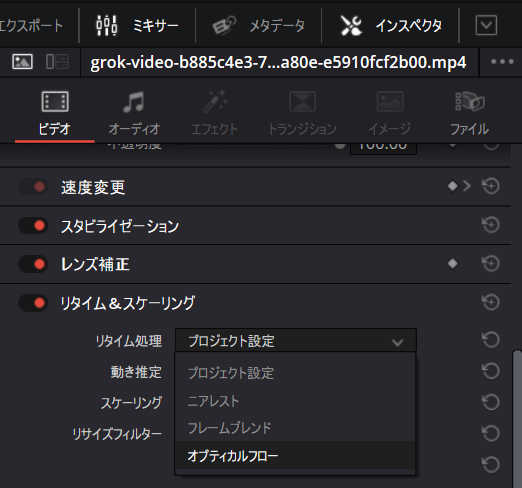
Task: Toggle the 速度変更 enable switch
Action: pyautogui.click(x=33, y=187)
